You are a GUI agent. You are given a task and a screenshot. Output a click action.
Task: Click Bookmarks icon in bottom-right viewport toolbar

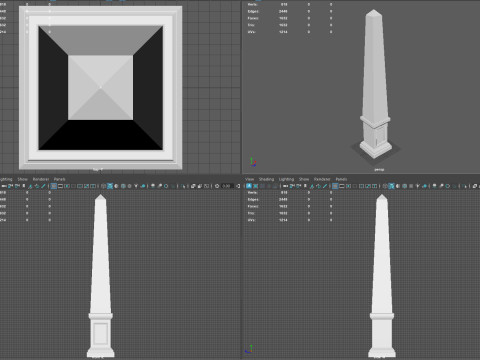tap(305, 186)
